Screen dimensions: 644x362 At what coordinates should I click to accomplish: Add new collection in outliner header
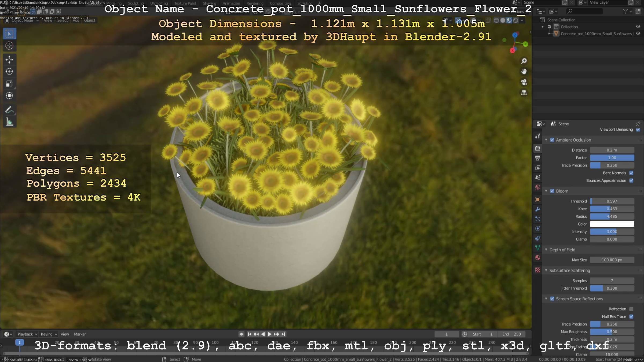tap(638, 11)
